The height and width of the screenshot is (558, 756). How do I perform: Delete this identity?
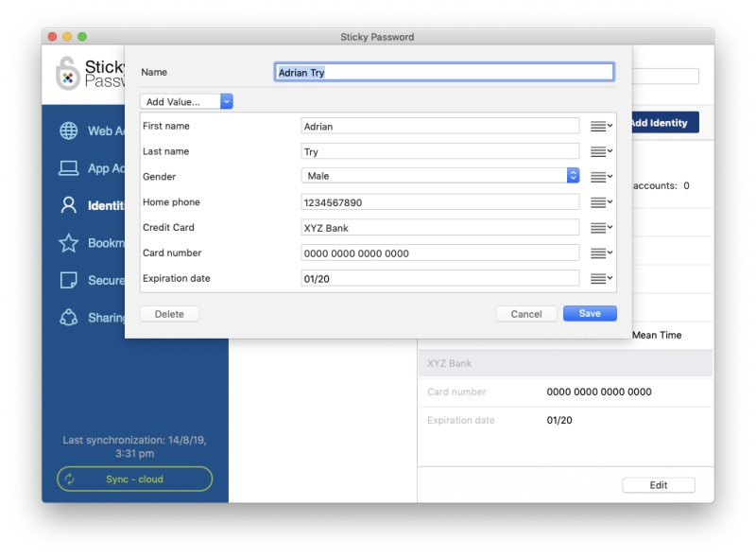click(x=169, y=314)
